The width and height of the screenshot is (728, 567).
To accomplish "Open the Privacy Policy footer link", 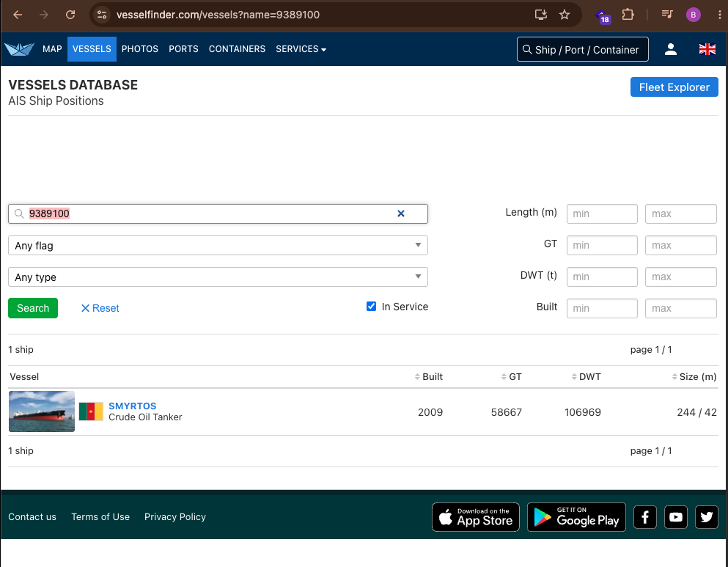I will tap(175, 517).
